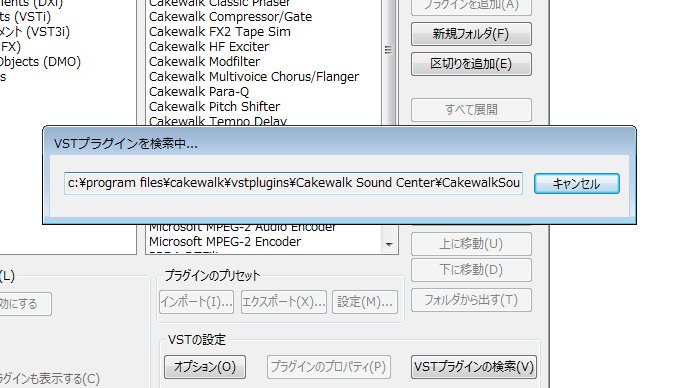Click the エクスポート(X)... preset button
The image size is (683, 388).
[284, 302]
